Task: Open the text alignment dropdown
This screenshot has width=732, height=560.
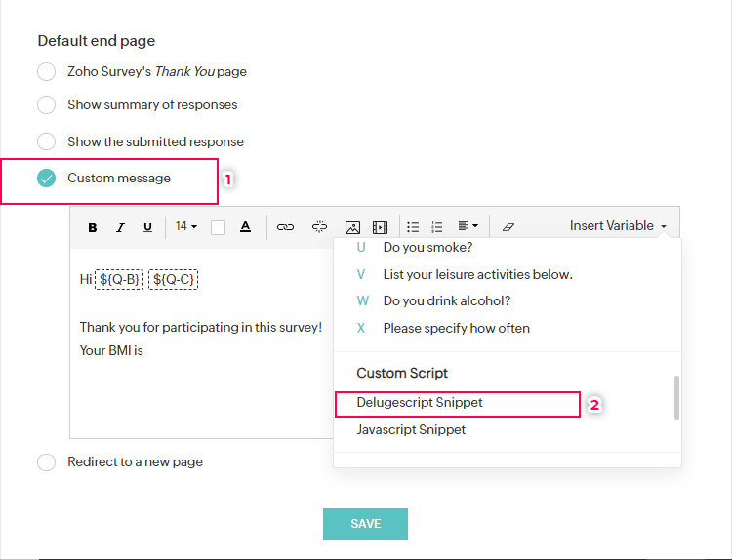Action: 468,226
